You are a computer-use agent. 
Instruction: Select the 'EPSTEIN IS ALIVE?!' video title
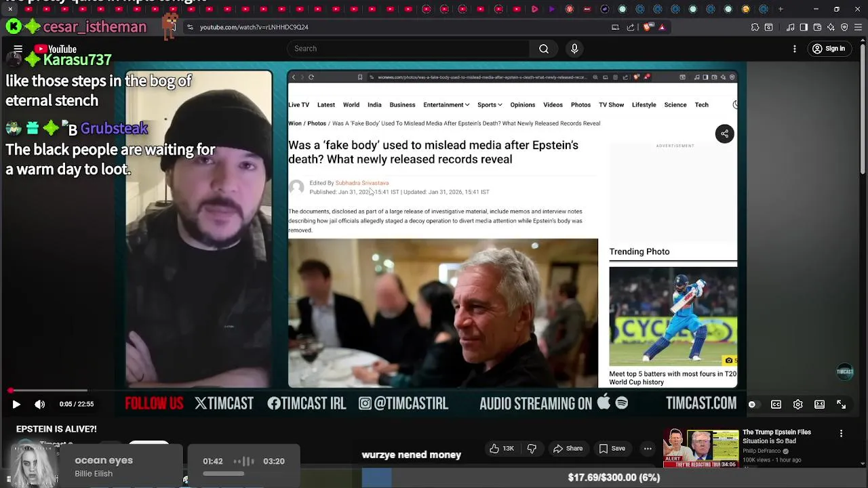coord(56,429)
